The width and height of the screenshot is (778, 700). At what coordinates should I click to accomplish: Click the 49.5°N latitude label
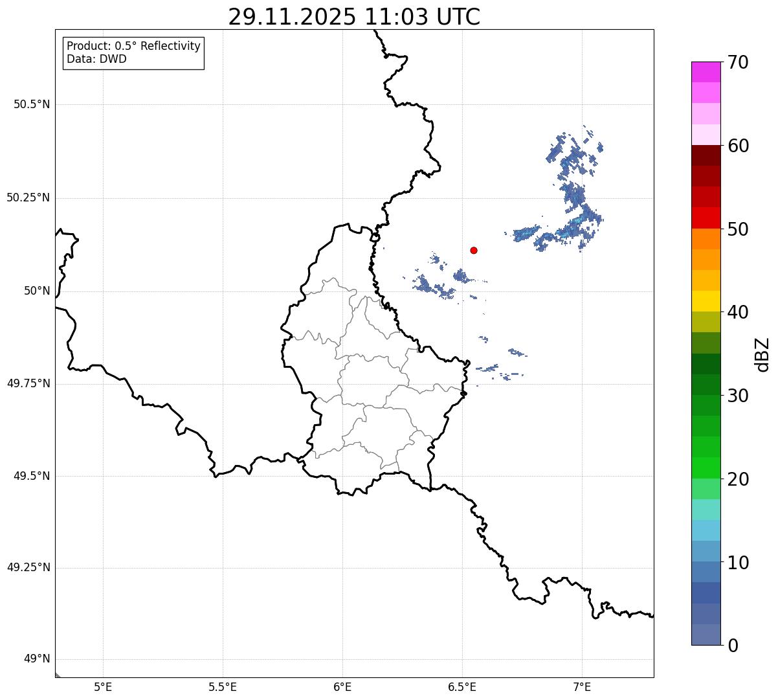point(32,476)
